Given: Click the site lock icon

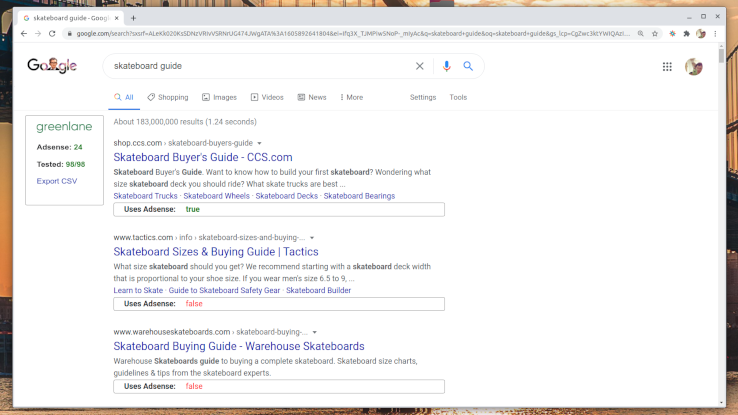Looking at the screenshot, I should coord(70,33).
